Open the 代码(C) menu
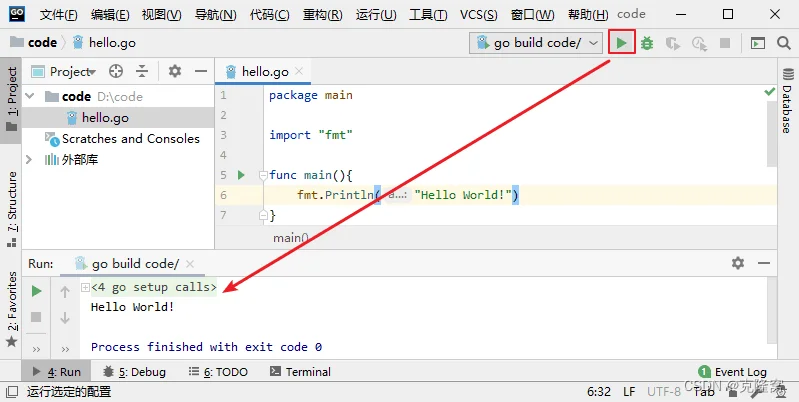This screenshot has width=799, height=402. click(x=270, y=15)
